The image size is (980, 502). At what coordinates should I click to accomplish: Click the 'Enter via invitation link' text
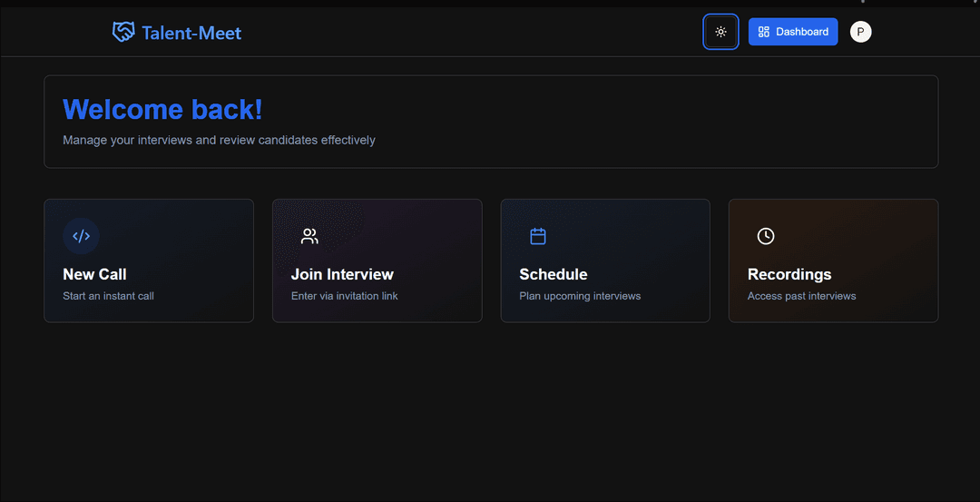click(x=344, y=296)
